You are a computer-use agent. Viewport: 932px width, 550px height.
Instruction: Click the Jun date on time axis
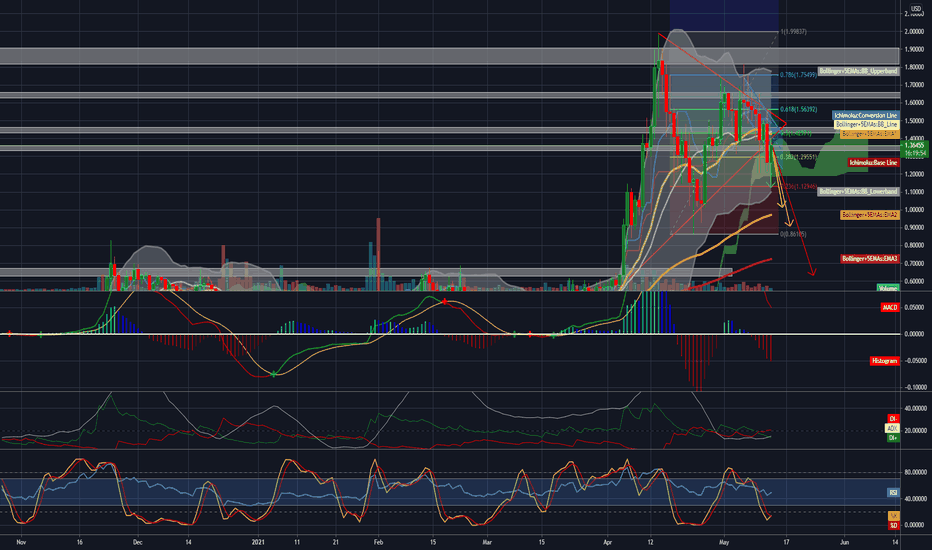pyautogui.click(x=844, y=542)
